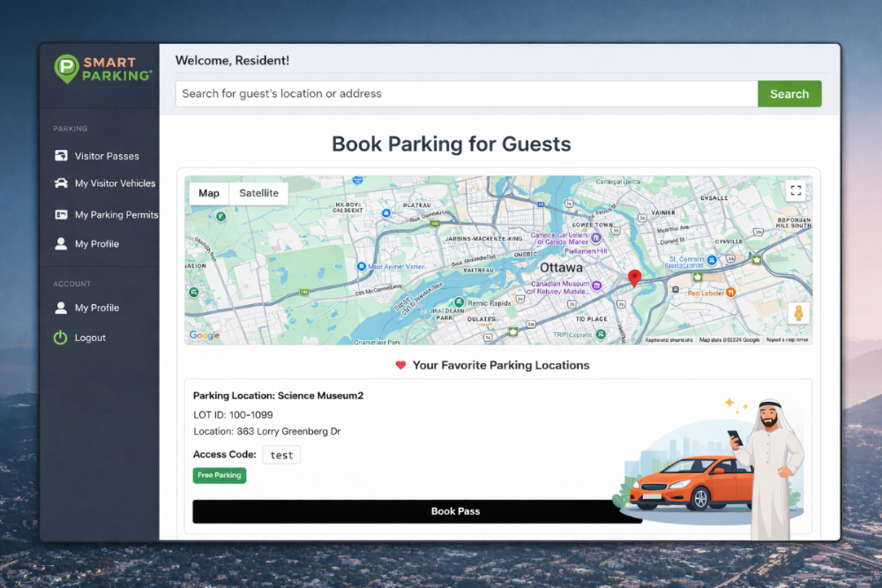Click the My Profile person icon under PARKING

59,244
